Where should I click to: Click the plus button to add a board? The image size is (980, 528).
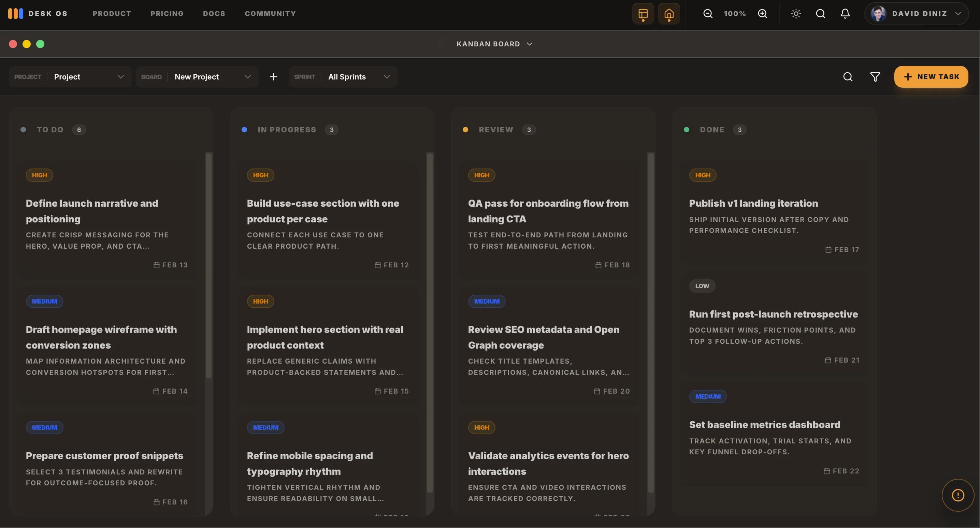pos(274,76)
